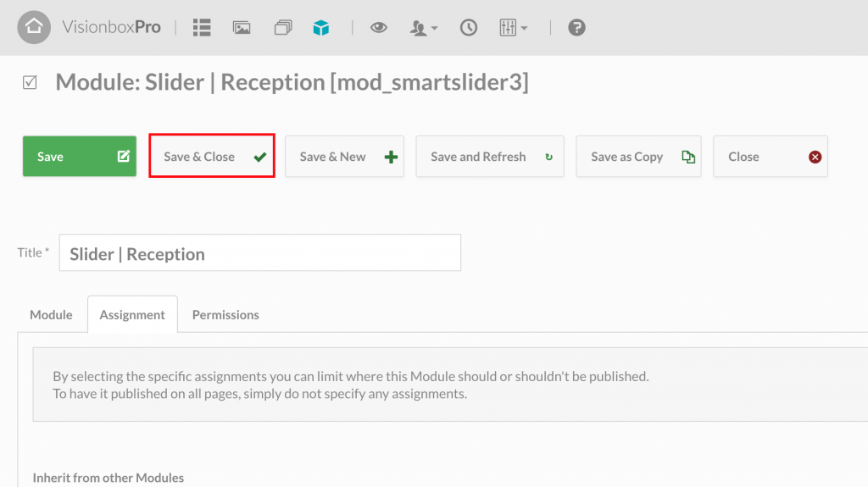
Task: Open the stacked pages icon
Action: pos(283,27)
